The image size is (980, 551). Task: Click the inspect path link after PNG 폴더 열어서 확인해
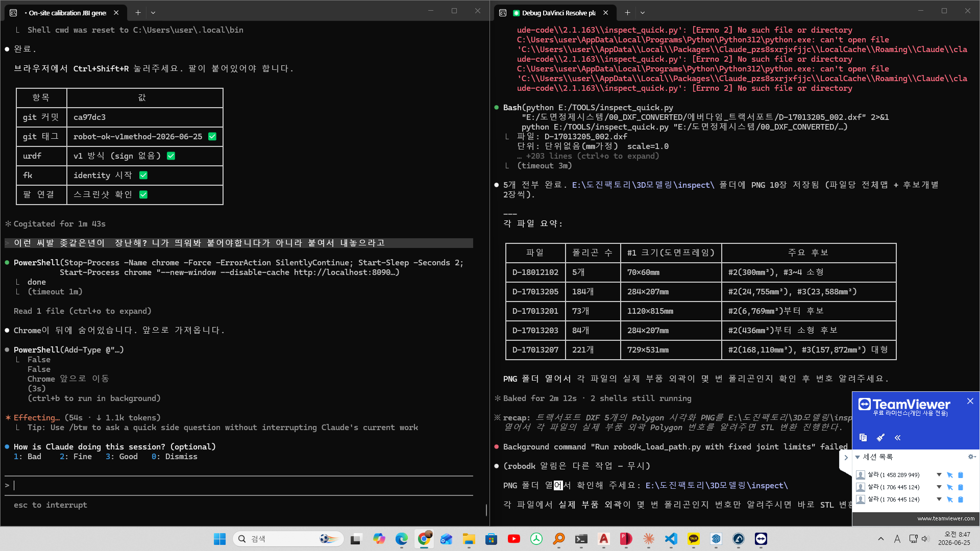point(717,485)
